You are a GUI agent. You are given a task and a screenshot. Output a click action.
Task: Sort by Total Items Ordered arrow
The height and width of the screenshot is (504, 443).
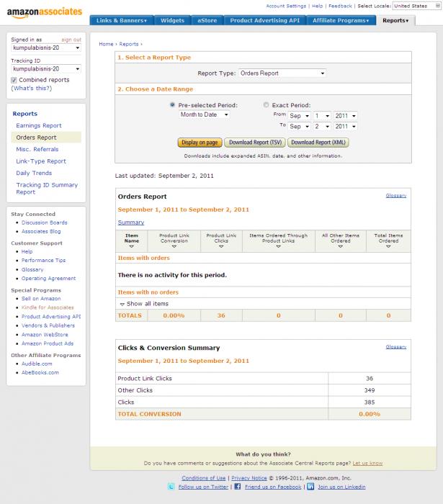[x=388, y=246]
